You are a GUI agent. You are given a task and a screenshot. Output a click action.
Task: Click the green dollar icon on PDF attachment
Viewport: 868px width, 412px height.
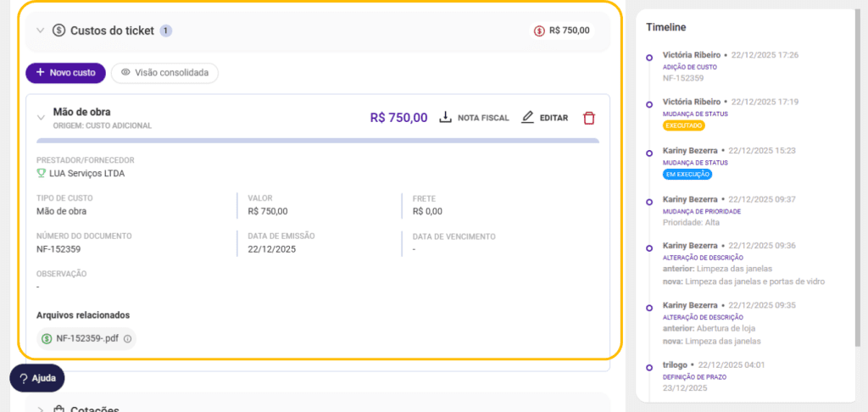pyautogui.click(x=47, y=339)
